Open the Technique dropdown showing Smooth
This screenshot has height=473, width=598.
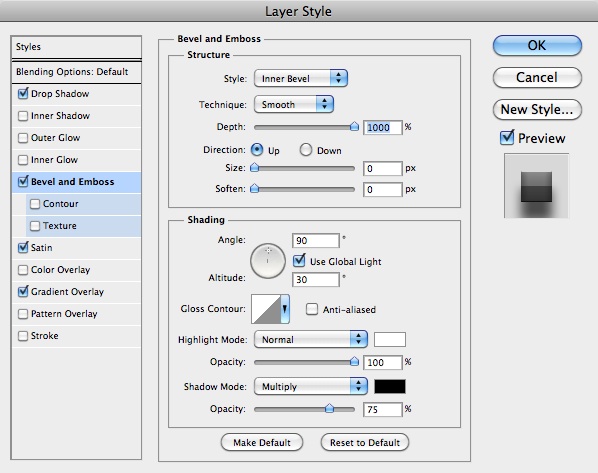tap(294, 104)
